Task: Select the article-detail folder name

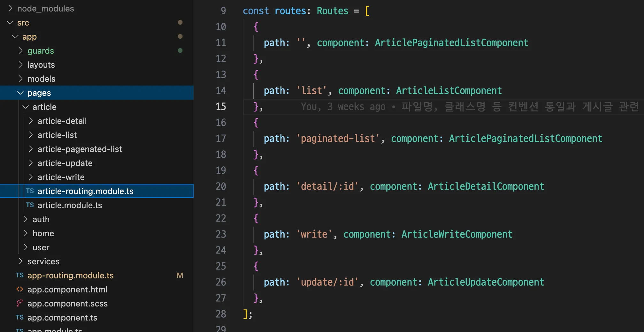Action: (62, 121)
